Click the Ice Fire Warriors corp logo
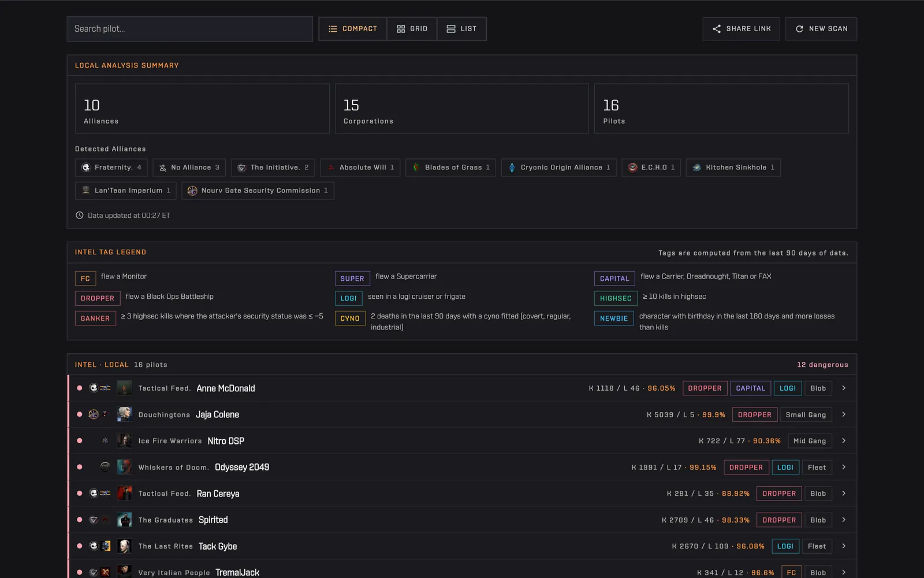Image resolution: width=924 pixels, height=578 pixels. pyautogui.click(x=105, y=441)
